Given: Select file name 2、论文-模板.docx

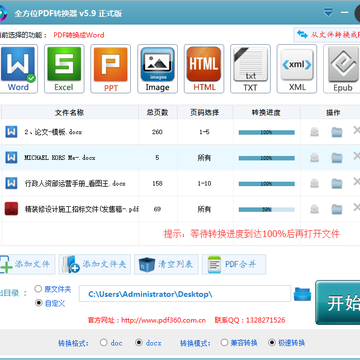Looking at the screenshot, I should tap(53, 132).
